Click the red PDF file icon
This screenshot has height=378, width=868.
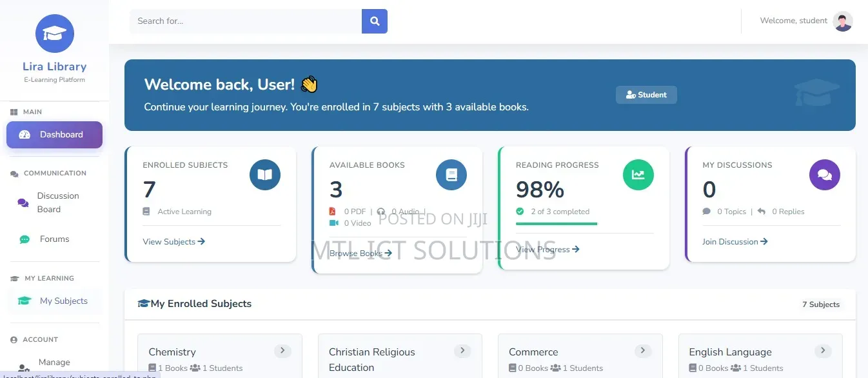(333, 212)
